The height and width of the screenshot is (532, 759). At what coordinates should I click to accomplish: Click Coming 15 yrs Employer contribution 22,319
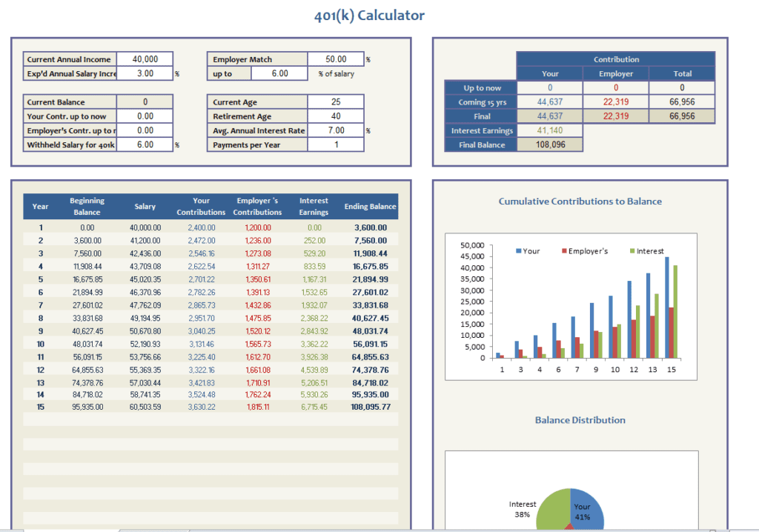point(616,102)
